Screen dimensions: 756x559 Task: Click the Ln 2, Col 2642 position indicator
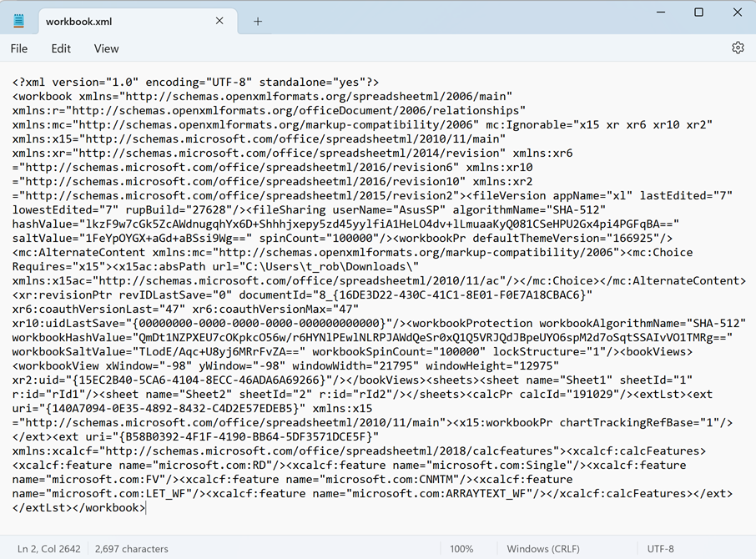[48, 549]
